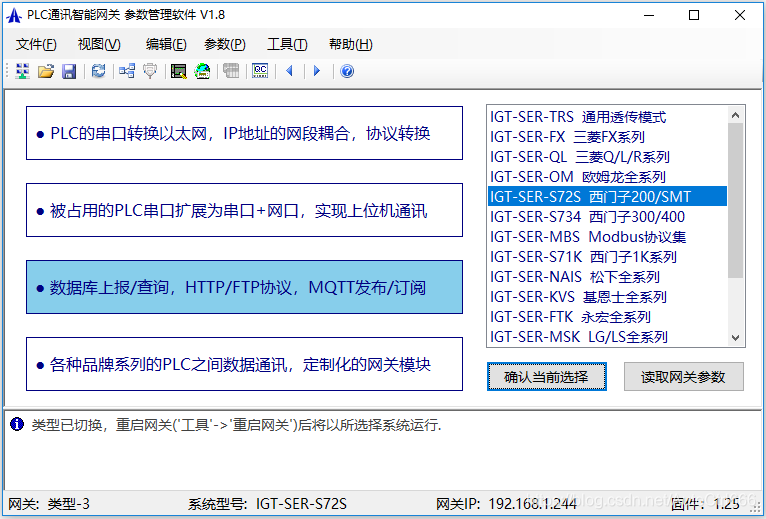Select IGT-SER-OM 欧姆龙全系列 in list
The height and width of the screenshot is (519, 766).
608,177
